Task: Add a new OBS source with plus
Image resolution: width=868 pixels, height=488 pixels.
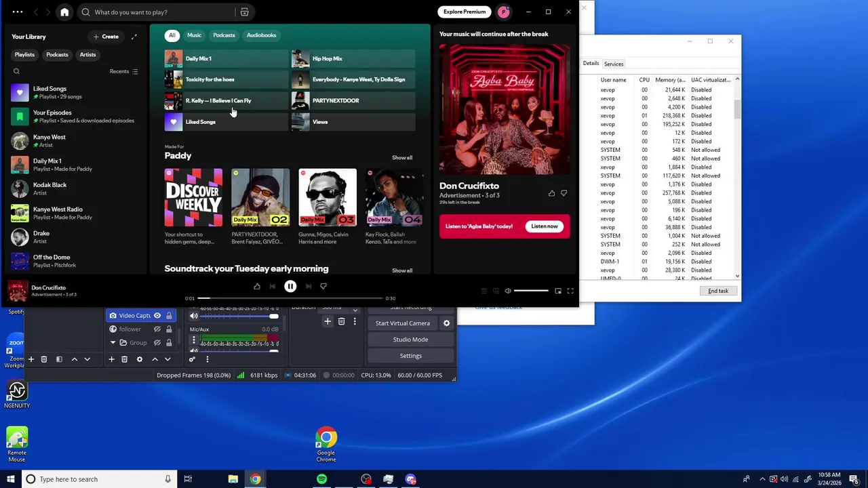Action: click(x=111, y=359)
